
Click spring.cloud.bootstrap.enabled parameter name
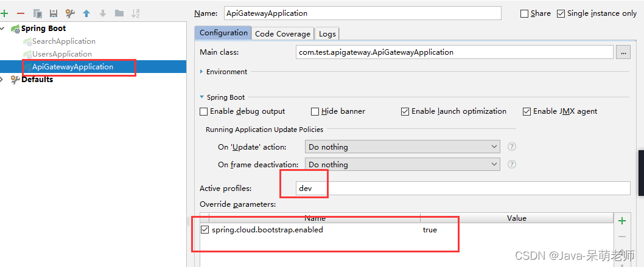[x=267, y=230]
